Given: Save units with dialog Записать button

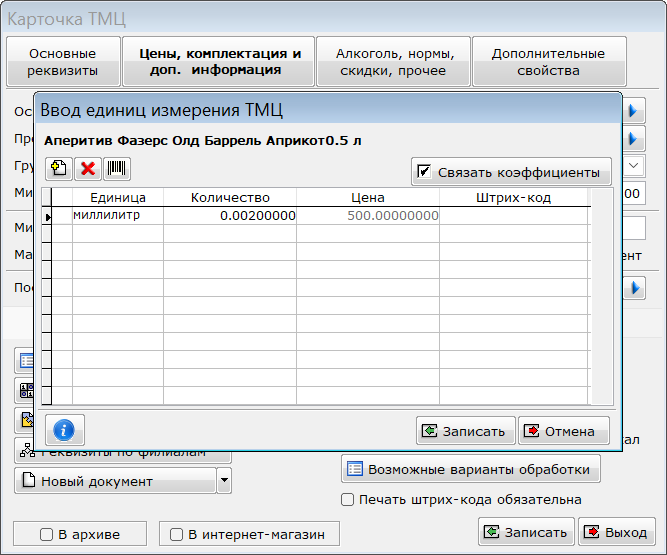Looking at the screenshot, I should coord(465,431).
